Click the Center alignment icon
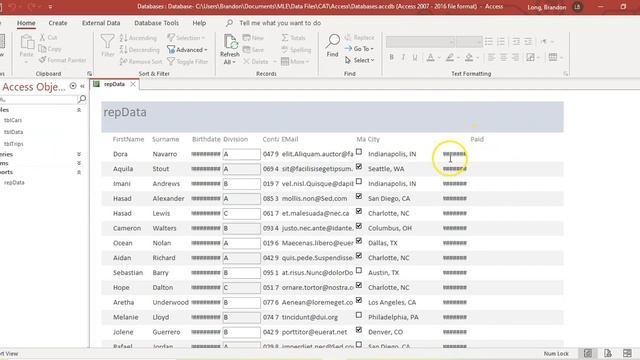Screen dimensions: 640x360 [504, 58]
